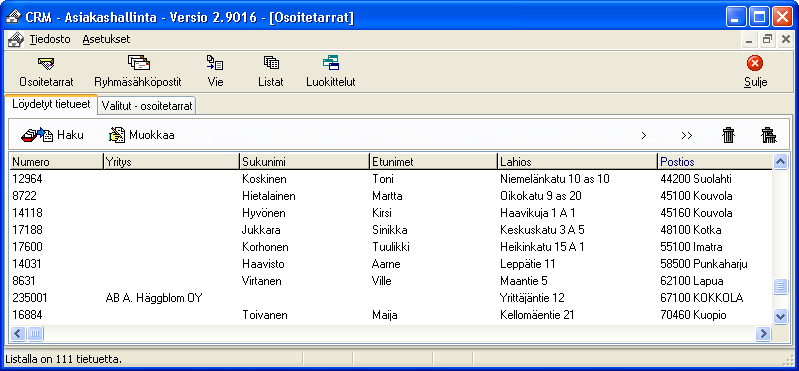
Task: Open the Asetukset menu
Action: [106, 39]
